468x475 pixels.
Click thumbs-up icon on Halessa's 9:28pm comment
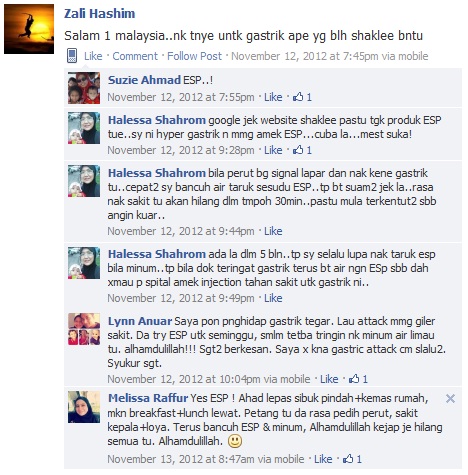(x=298, y=150)
